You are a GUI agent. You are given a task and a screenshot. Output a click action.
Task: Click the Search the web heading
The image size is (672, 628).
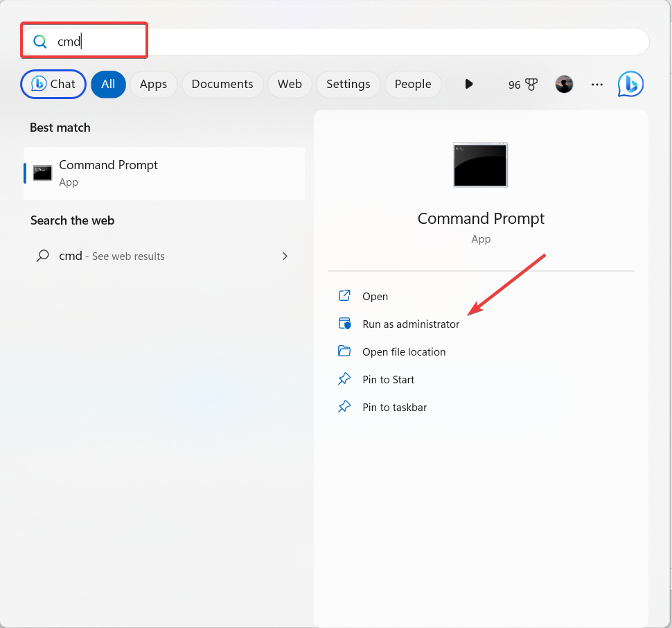(x=73, y=220)
